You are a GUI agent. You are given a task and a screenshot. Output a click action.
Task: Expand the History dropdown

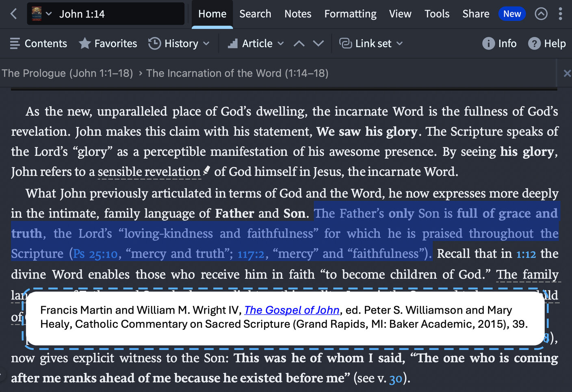[179, 43]
